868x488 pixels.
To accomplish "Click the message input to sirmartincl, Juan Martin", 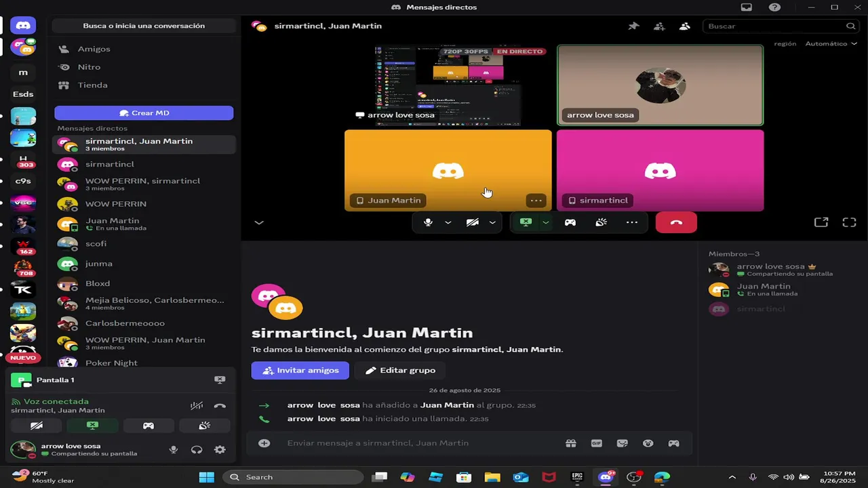I will click(420, 443).
